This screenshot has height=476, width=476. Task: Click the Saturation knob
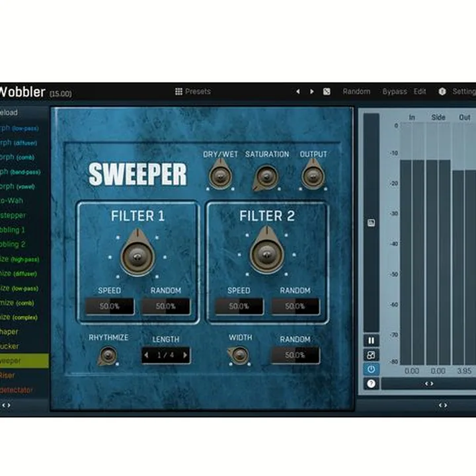pyautogui.click(x=266, y=177)
